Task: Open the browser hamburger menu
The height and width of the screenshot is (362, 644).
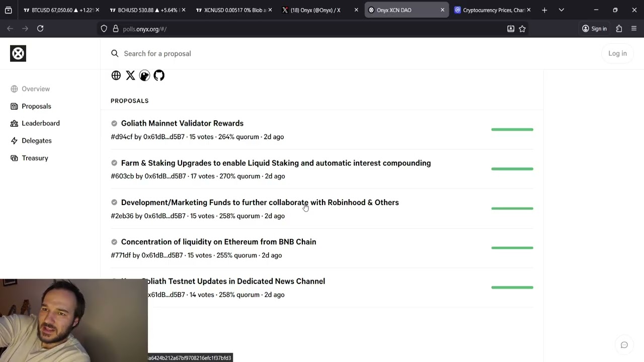Action: [634, 29]
